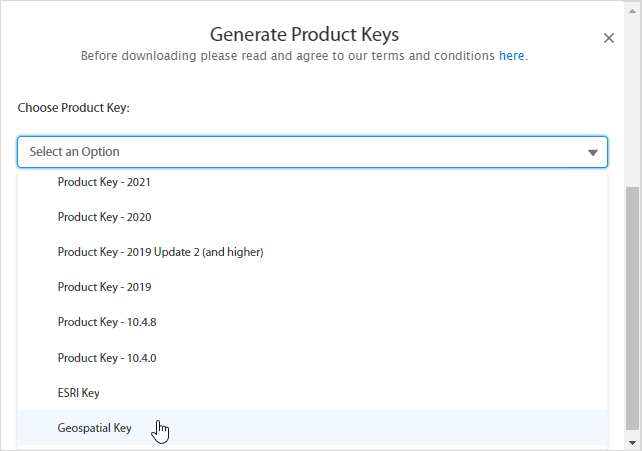Pick Product Key - 2019 Update 2 (and higher)
Screen dimensions: 642x451
coord(160,252)
